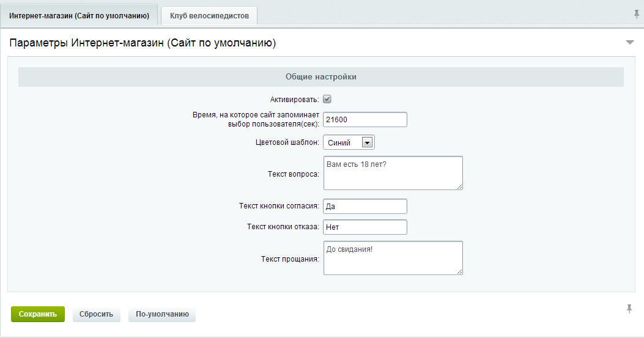The image size is (644, 338).
Task: Click the Цветовой шаблон label text
Action: (287, 142)
